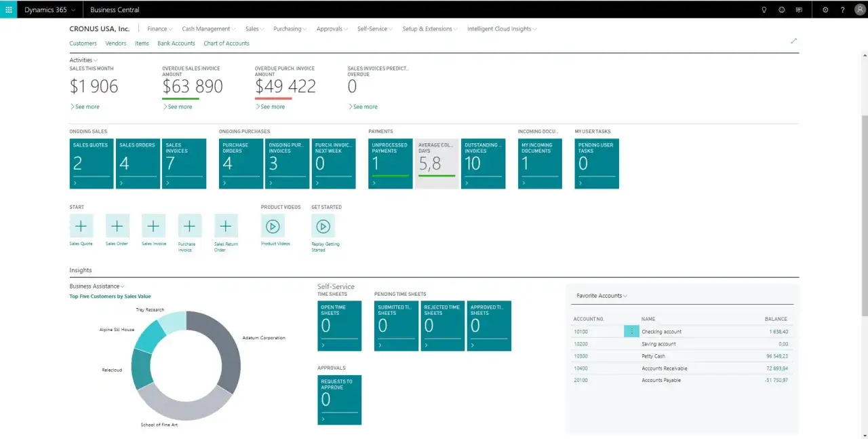Click the plus icon for Sales Quote
Viewport: 868px width, 439px height.
click(81, 226)
